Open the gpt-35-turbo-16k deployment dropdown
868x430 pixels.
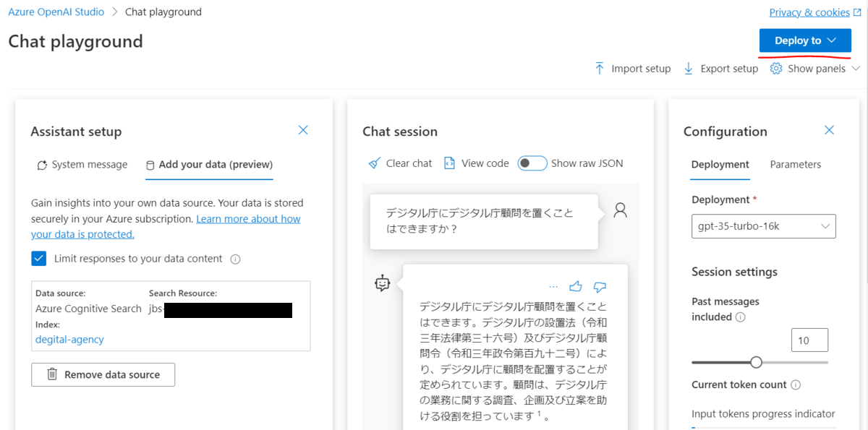(764, 226)
